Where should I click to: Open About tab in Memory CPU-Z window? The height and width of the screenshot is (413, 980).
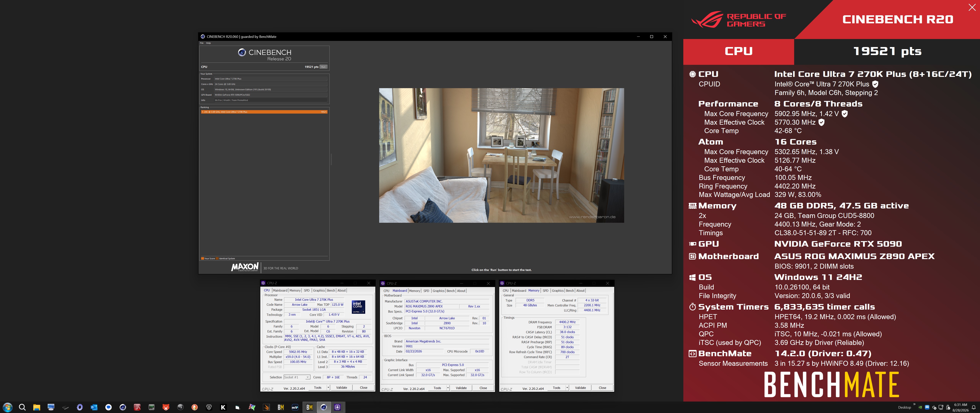click(581, 291)
